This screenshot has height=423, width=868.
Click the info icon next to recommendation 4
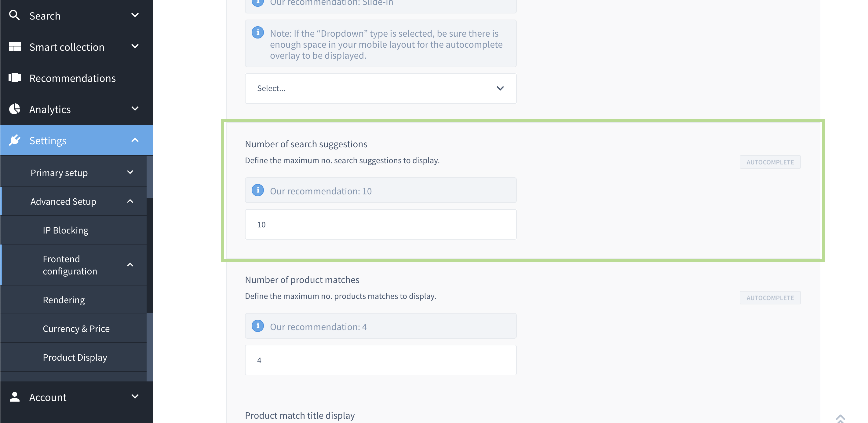pos(257,326)
